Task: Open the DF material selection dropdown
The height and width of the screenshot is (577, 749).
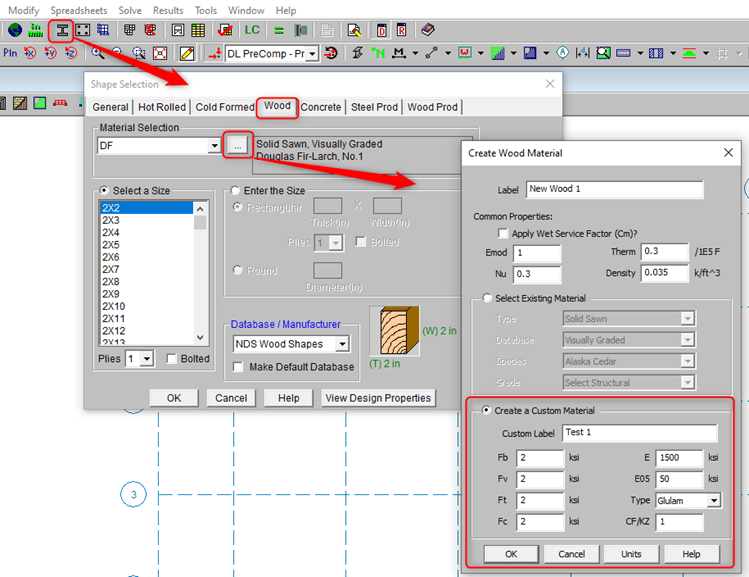Action: tap(214, 146)
